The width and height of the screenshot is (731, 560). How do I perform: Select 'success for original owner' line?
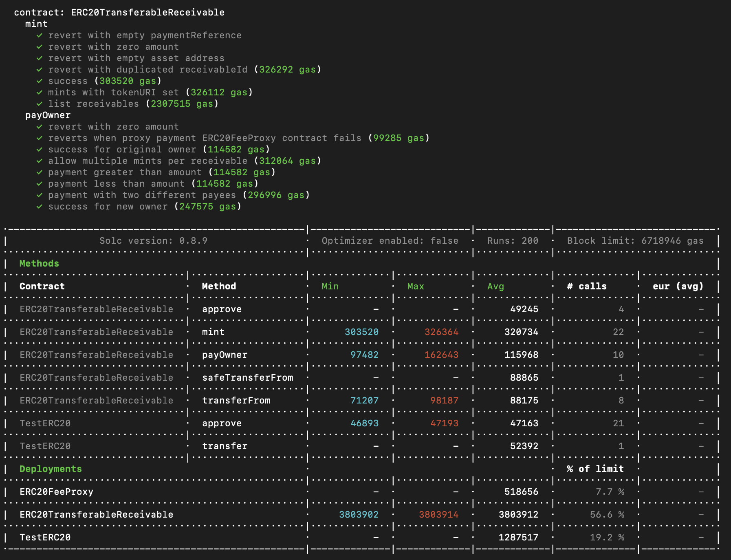coord(122,150)
